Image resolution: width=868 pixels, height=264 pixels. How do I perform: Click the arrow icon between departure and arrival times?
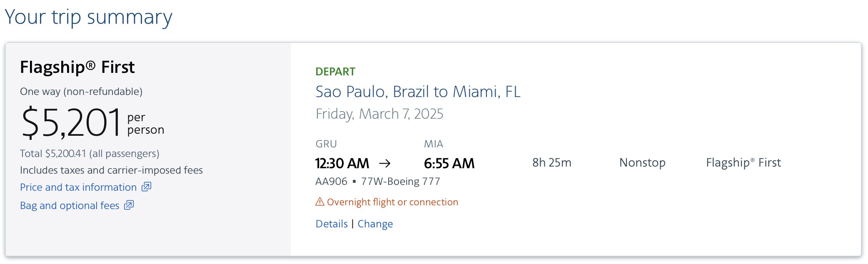coord(385,163)
